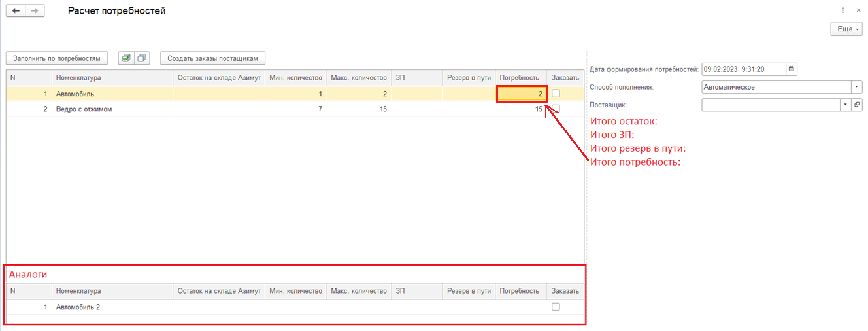The image size is (868, 331).
Task: Tick Заказать checkbox for Ведро с отжимом
Action: point(556,109)
